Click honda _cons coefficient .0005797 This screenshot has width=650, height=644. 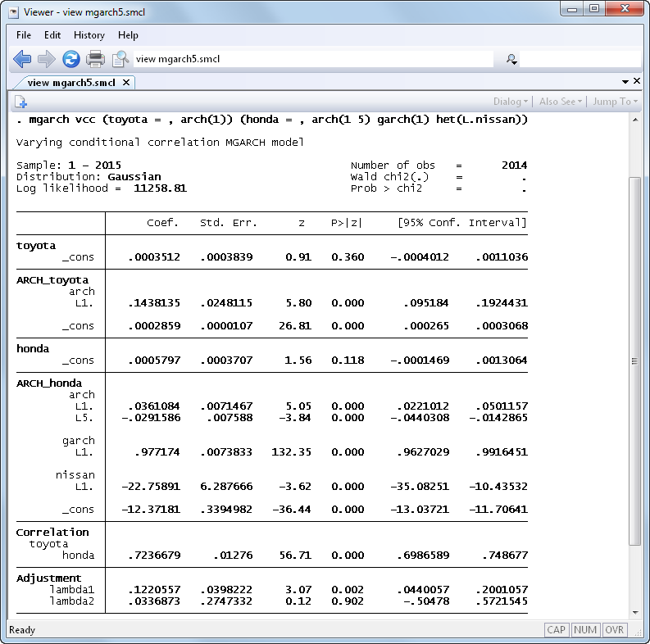(154, 361)
